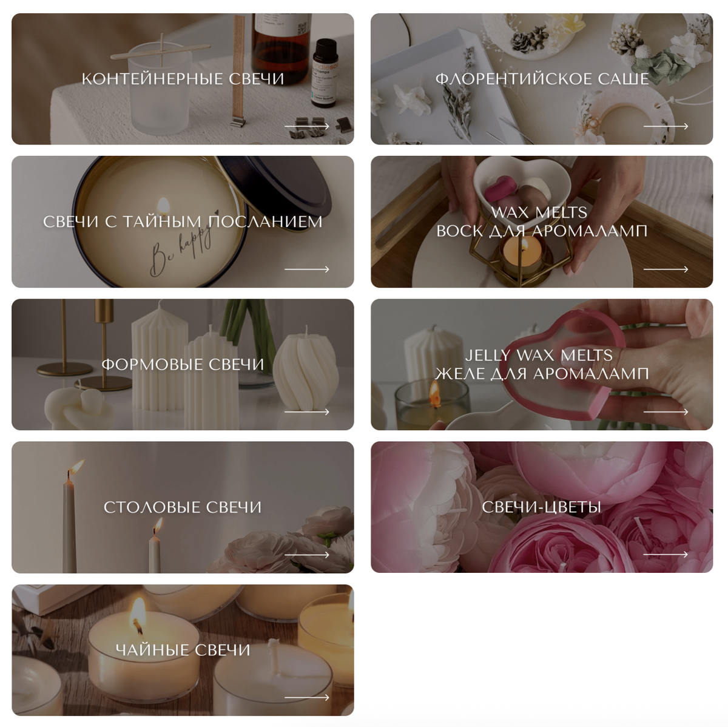Click arrow on Формовые свечи card
This screenshot has height=727, width=728.
[x=307, y=411]
